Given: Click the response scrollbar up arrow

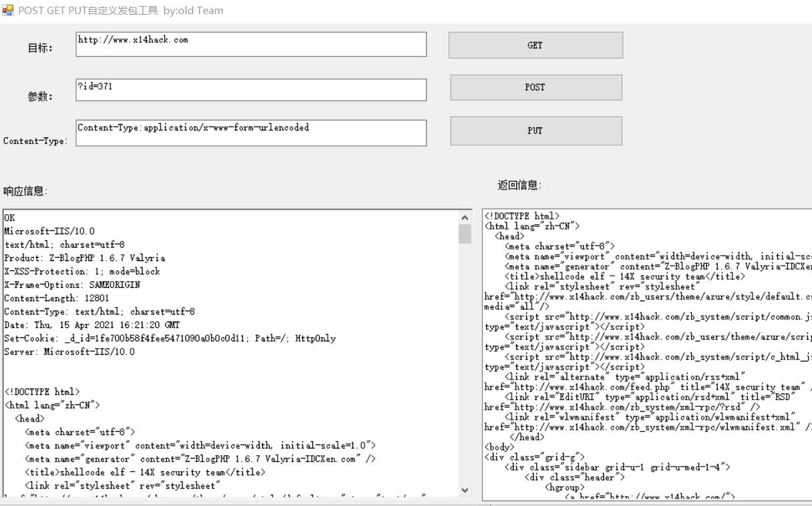Looking at the screenshot, I should pyautogui.click(x=466, y=218).
